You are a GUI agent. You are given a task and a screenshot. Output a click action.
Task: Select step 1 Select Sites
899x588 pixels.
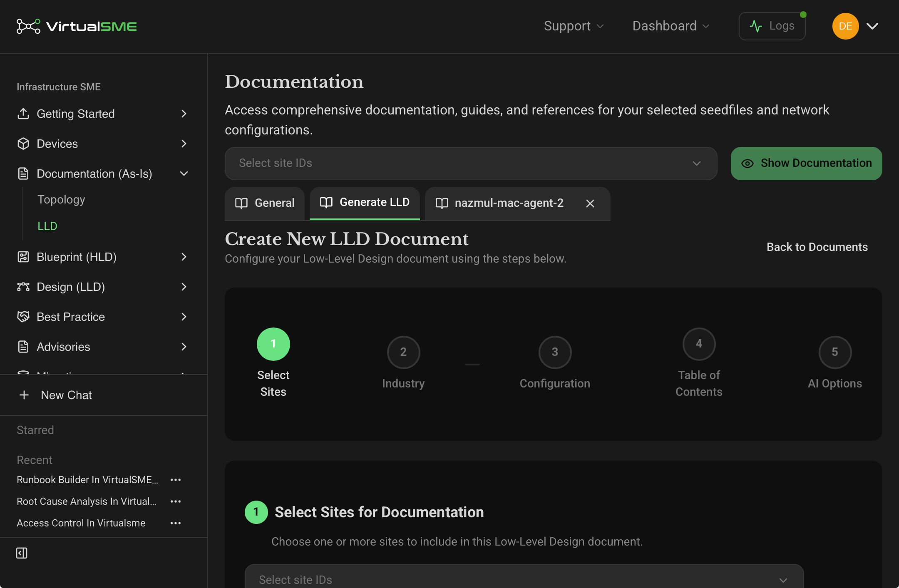click(273, 362)
